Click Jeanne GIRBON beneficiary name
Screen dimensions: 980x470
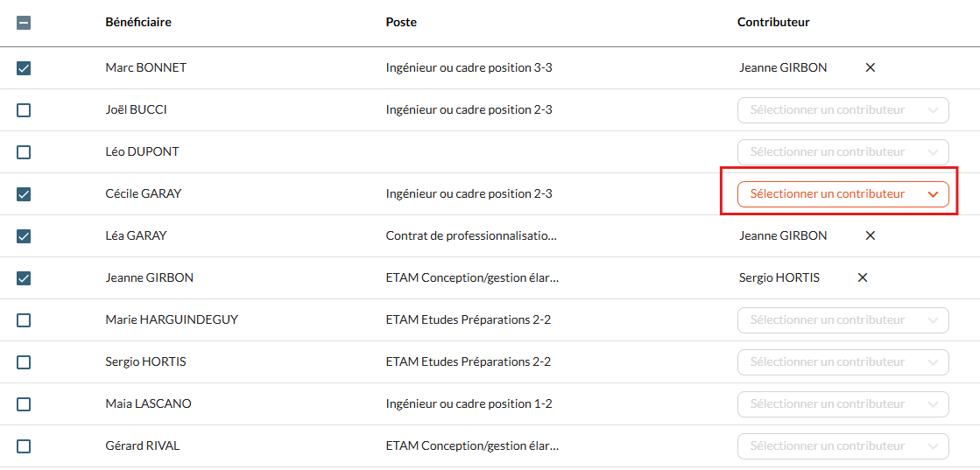150,277
